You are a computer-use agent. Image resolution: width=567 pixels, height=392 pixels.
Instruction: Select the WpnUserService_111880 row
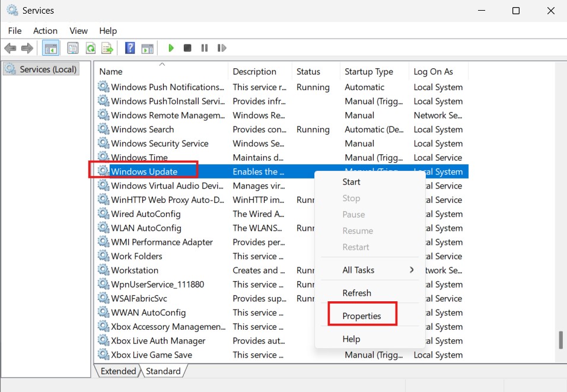pyautogui.click(x=205, y=285)
